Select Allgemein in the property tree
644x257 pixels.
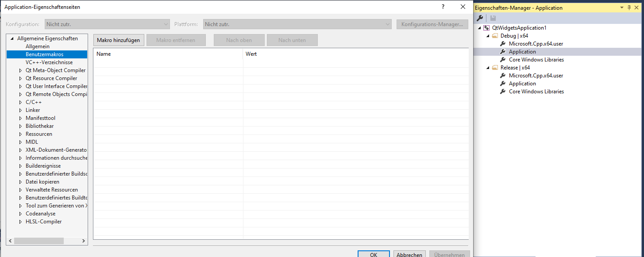point(38,46)
